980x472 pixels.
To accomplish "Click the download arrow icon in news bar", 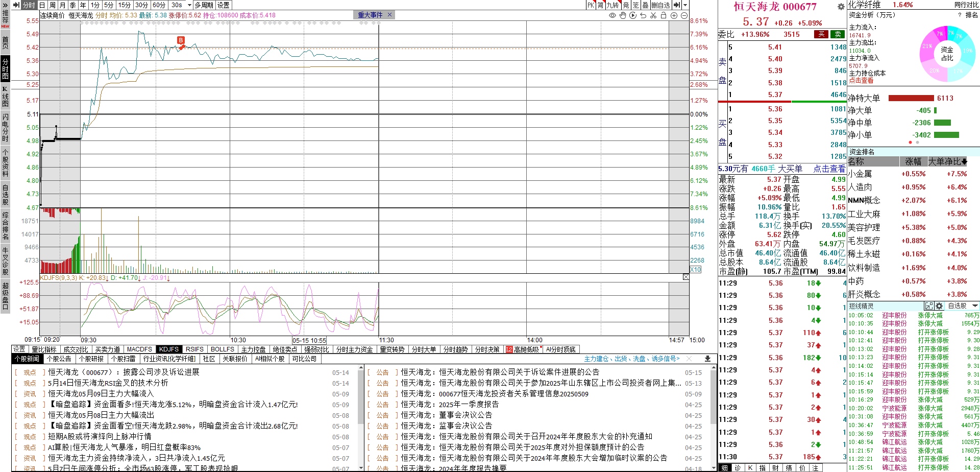I will pyautogui.click(x=707, y=359).
